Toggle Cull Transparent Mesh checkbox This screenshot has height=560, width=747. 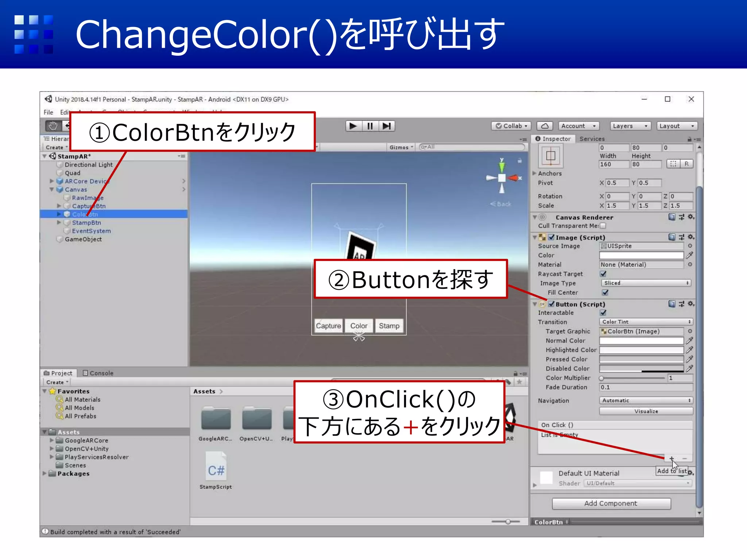point(603,226)
